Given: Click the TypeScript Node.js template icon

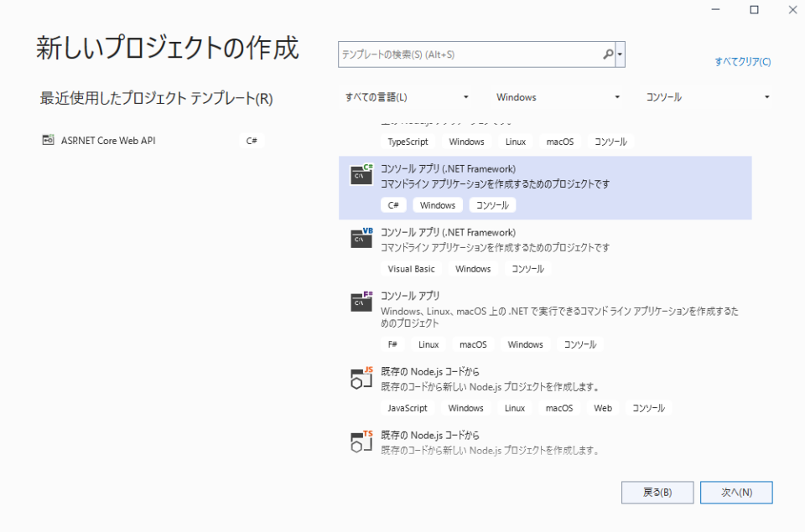Looking at the screenshot, I should coord(360,442).
